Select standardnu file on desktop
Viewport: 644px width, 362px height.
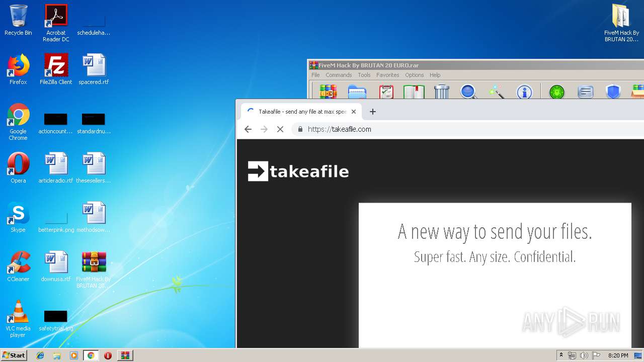click(94, 123)
